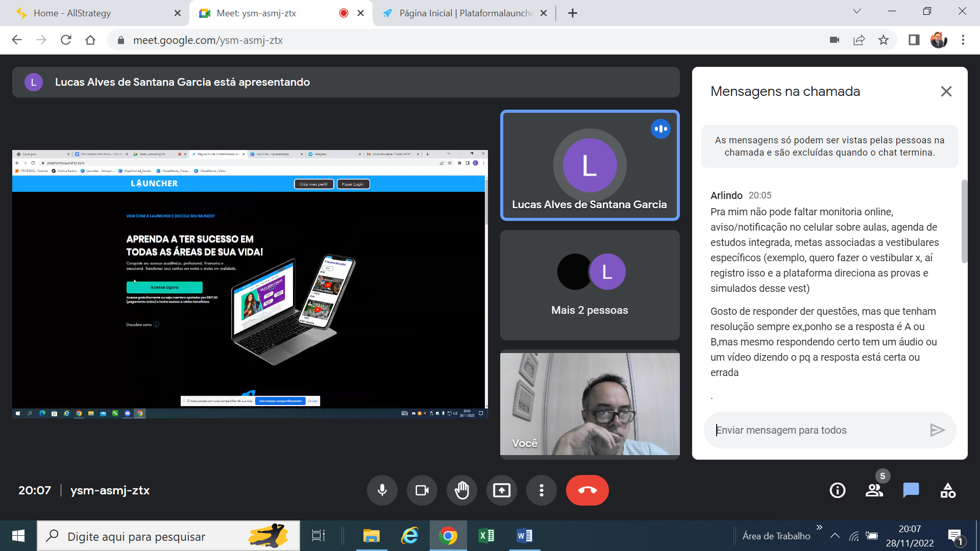Reload the Meet page
Image resolution: width=980 pixels, height=551 pixels.
pyautogui.click(x=66, y=40)
